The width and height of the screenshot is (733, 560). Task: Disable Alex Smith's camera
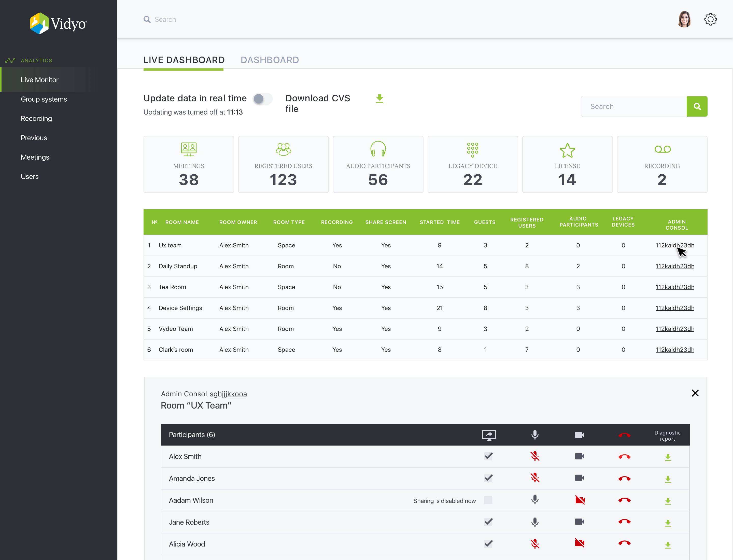[580, 456]
